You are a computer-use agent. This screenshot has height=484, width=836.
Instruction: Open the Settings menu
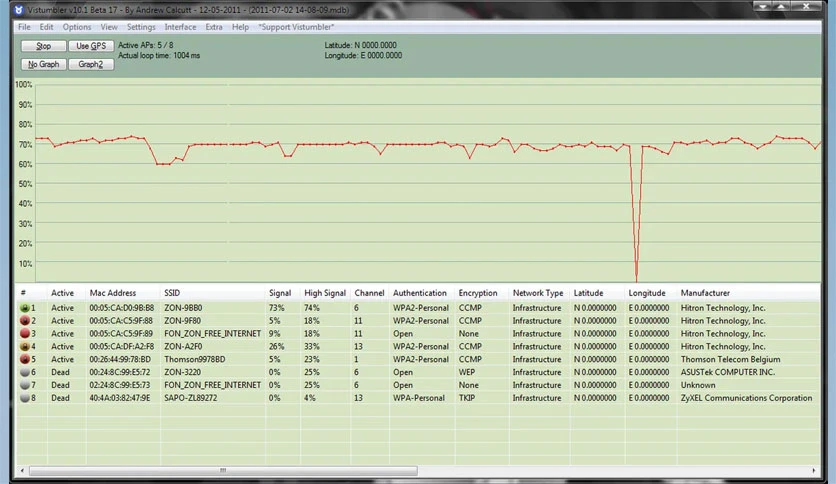(141, 27)
